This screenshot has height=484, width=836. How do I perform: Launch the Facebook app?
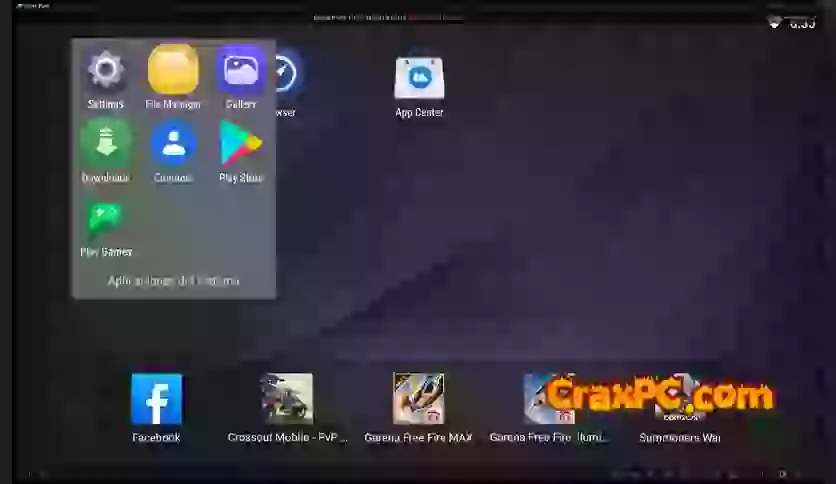pyautogui.click(x=156, y=399)
